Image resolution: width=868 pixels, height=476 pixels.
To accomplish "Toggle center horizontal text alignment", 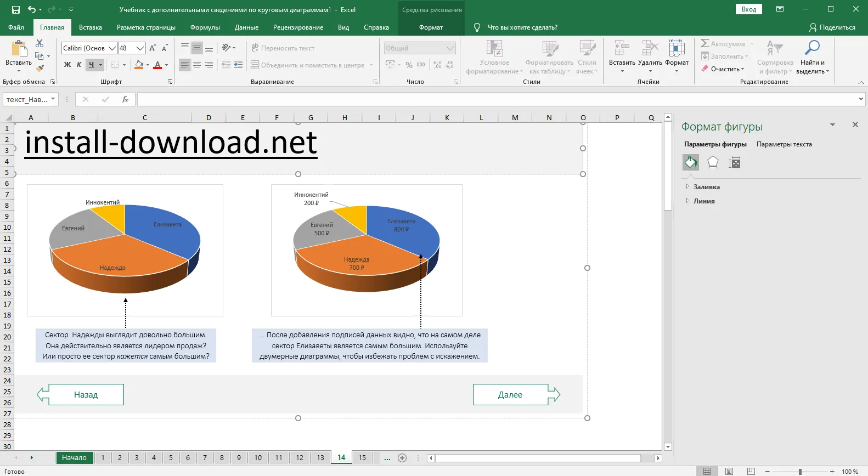I will 197,65.
